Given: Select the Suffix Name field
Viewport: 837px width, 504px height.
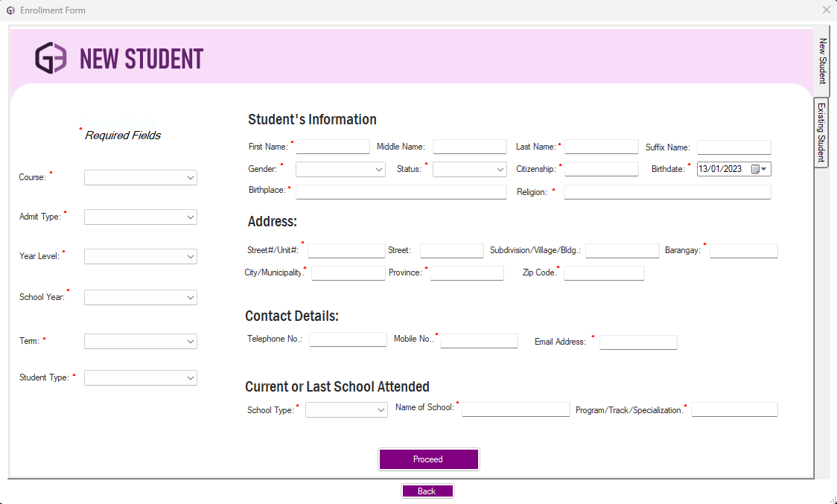Looking at the screenshot, I should (734, 147).
